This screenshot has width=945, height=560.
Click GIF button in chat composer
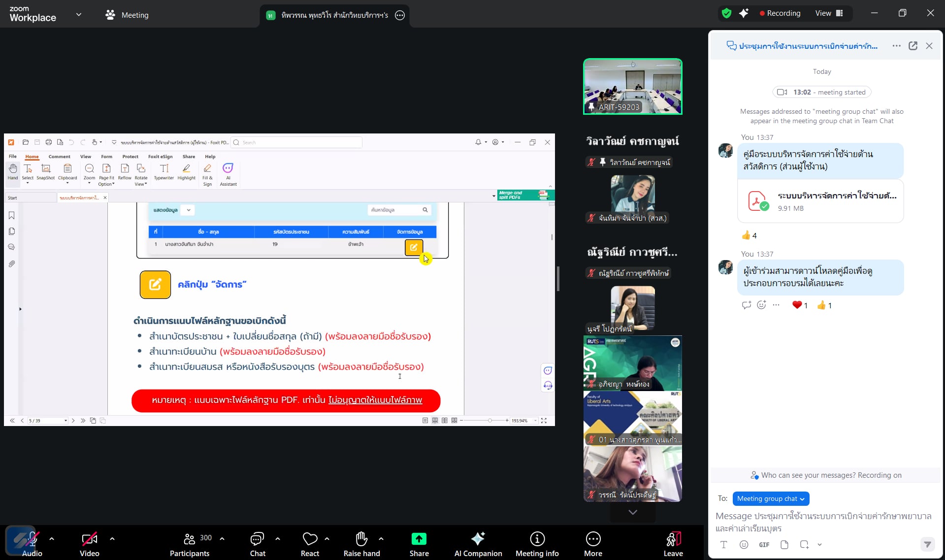pos(764,545)
